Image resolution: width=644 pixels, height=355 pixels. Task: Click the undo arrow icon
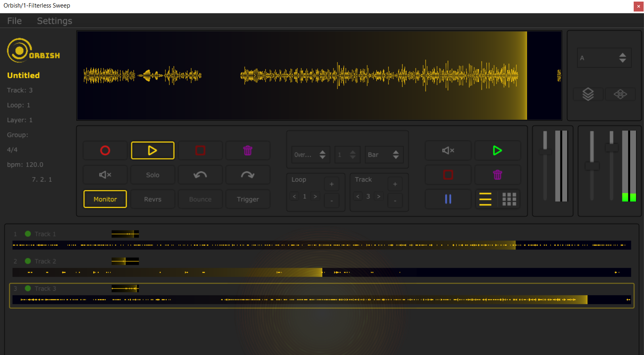point(200,175)
